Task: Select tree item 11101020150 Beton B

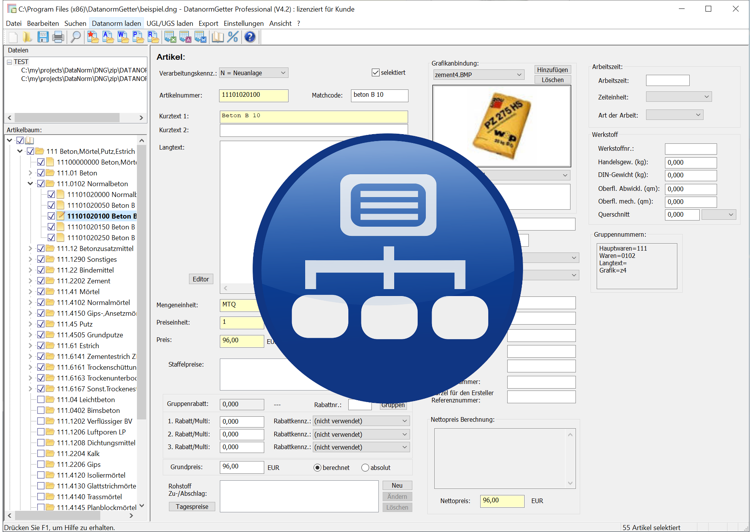Action: (x=101, y=227)
